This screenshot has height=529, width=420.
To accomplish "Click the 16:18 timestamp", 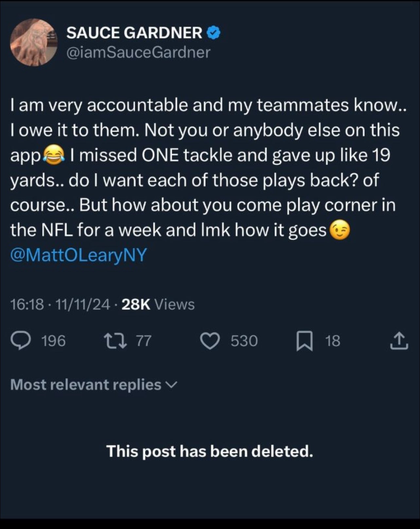I will pos(27,305).
